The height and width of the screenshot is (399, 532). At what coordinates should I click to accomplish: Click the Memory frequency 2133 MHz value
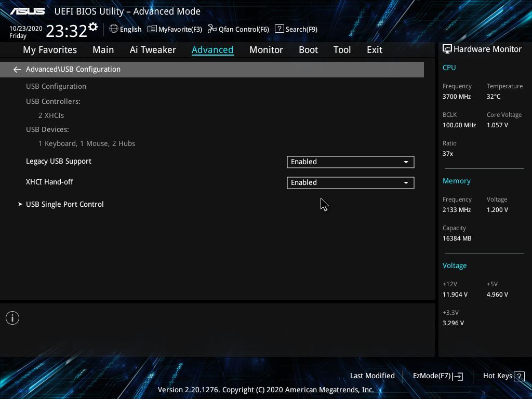pos(456,210)
